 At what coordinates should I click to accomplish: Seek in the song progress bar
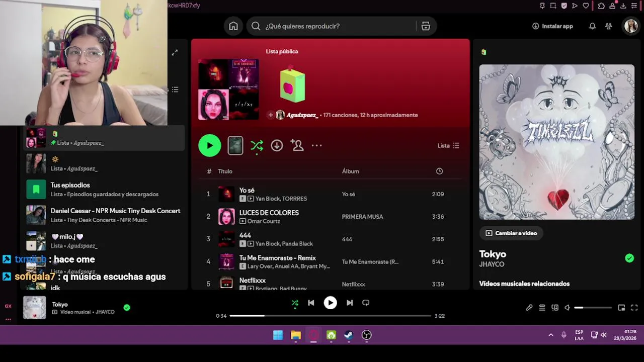tap(330, 316)
